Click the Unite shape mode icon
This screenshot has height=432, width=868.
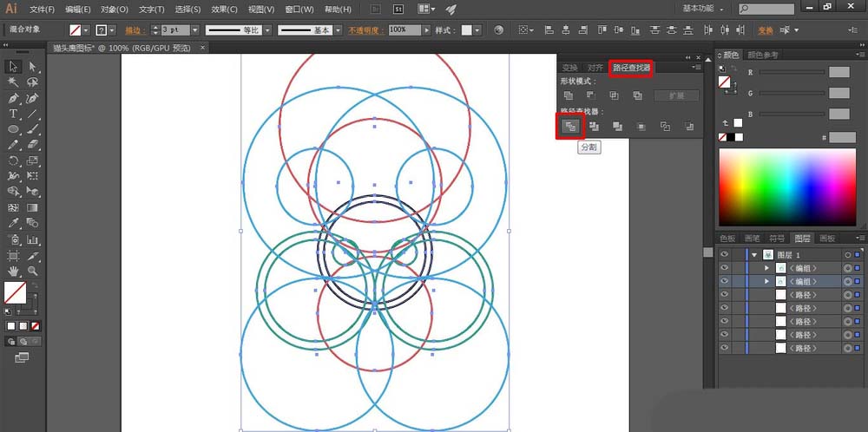[568, 95]
